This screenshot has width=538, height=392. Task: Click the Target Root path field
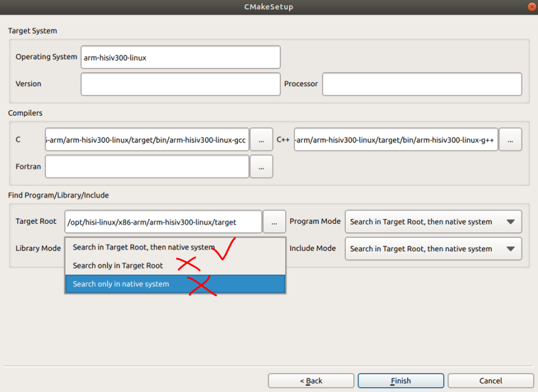point(163,222)
